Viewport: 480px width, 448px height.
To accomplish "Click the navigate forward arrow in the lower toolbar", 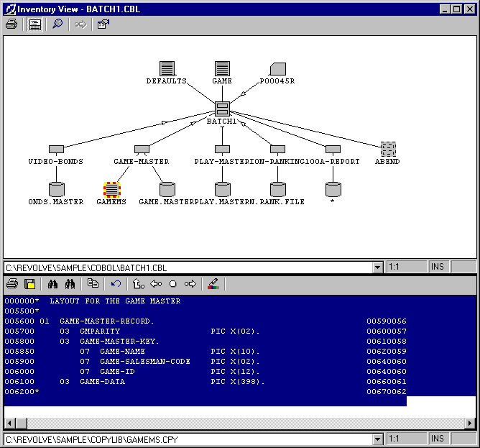I will tap(190, 284).
